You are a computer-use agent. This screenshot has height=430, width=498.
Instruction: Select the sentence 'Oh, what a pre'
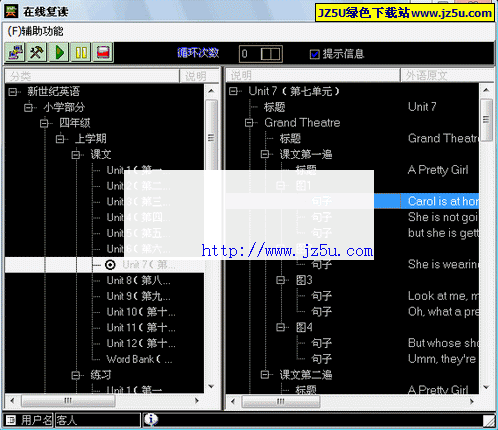[443, 312]
